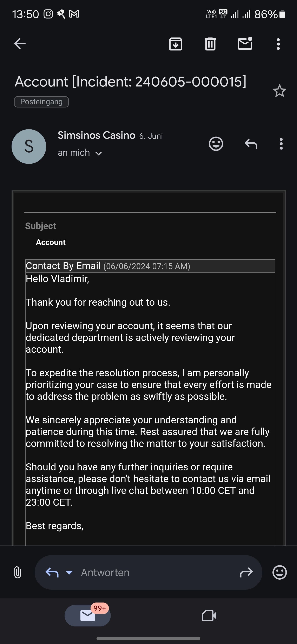The image size is (297, 644).
Task: Reply using the message header arrow
Action: pyautogui.click(x=251, y=144)
